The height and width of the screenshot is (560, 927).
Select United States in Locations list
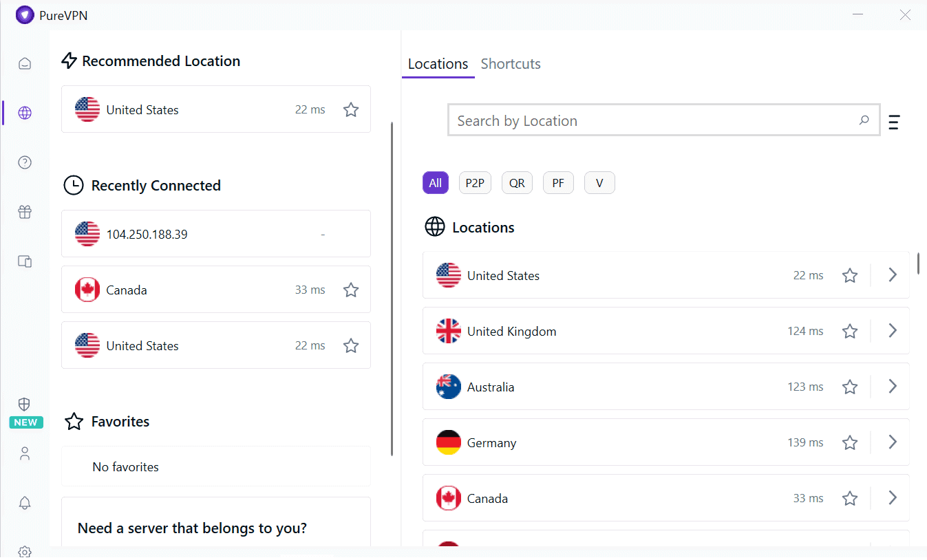pyautogui.click(x=666, y=275)
